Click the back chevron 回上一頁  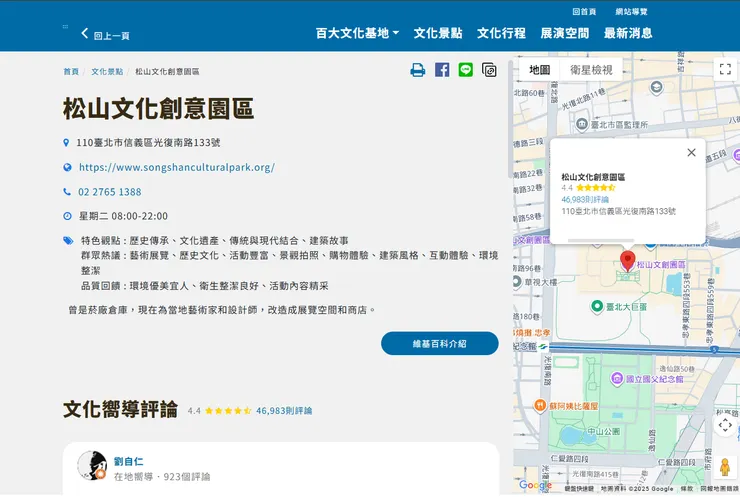point(105,34)
